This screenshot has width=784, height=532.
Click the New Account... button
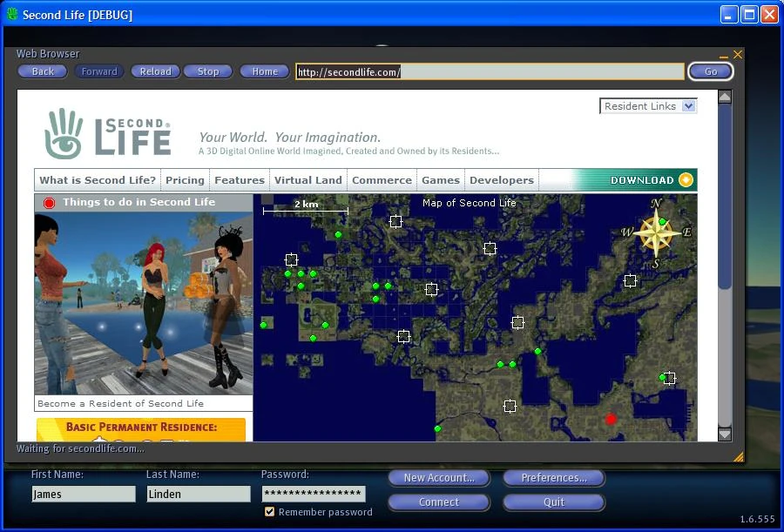click(x=439, y=477)
